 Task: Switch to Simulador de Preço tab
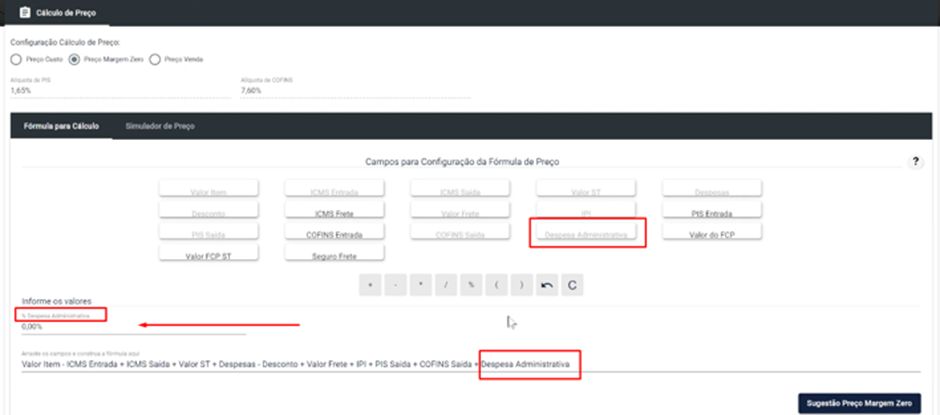tap(160, 127)
